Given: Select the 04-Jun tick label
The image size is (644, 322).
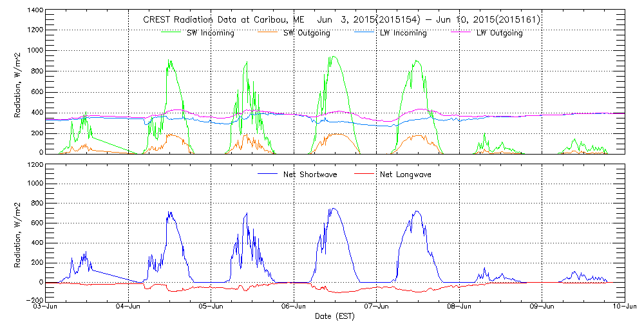Looking at the screenshot, I should pyautogui.click(x=129, y=307).
